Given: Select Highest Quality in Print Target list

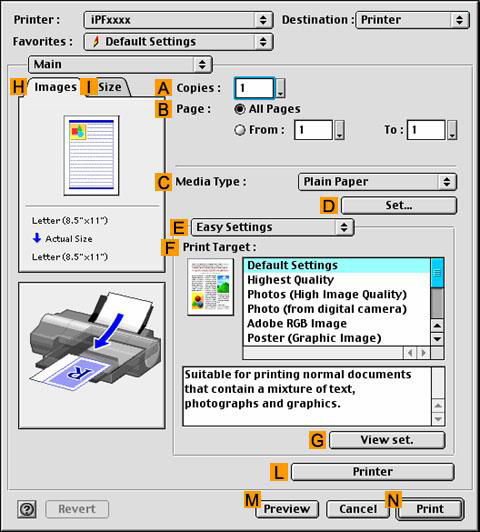Looking at the screenshot, I should [x=337, y=280].
